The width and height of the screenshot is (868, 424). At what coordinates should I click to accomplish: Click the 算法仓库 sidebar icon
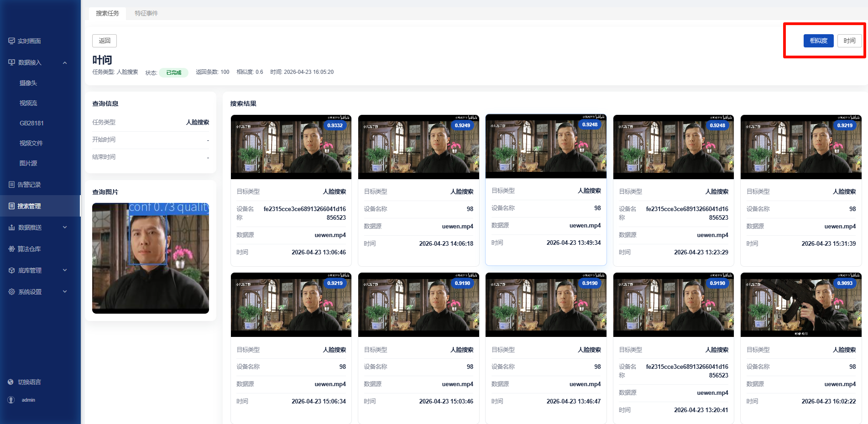[11, 249]
